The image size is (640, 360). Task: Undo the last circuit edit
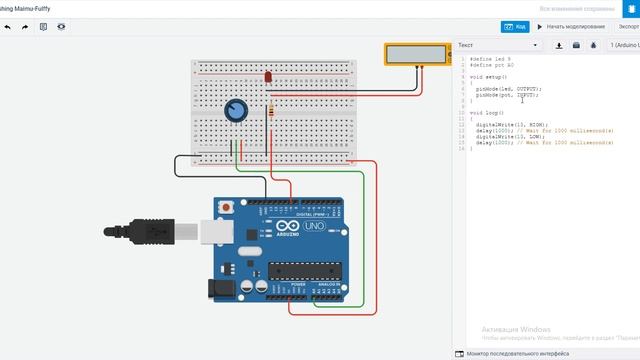point(7,27)
